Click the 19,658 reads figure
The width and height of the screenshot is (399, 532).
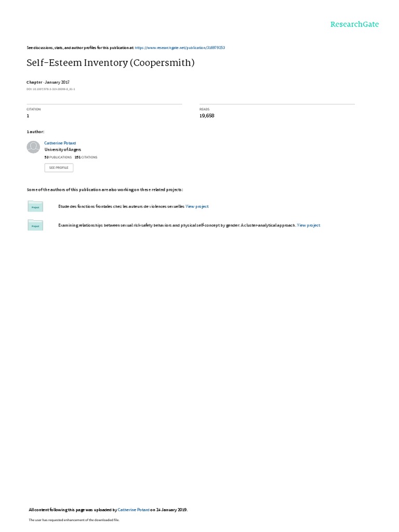pyautogui.click(x=207, y=116)
